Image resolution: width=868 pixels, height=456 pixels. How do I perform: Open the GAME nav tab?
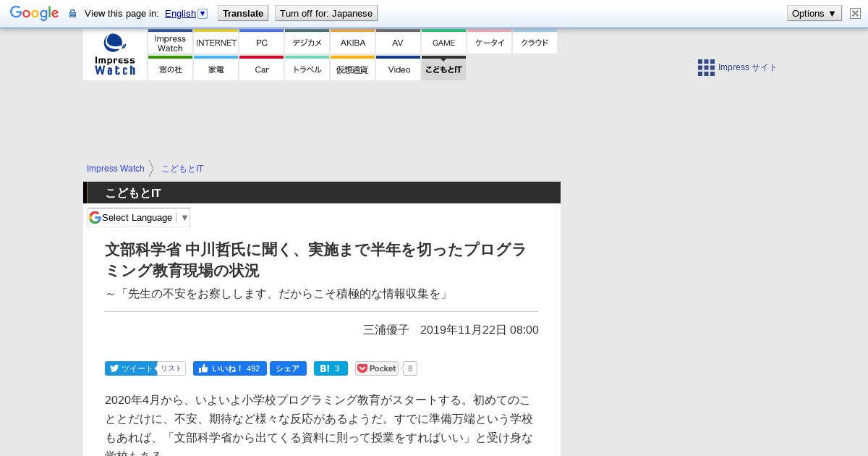443,42
